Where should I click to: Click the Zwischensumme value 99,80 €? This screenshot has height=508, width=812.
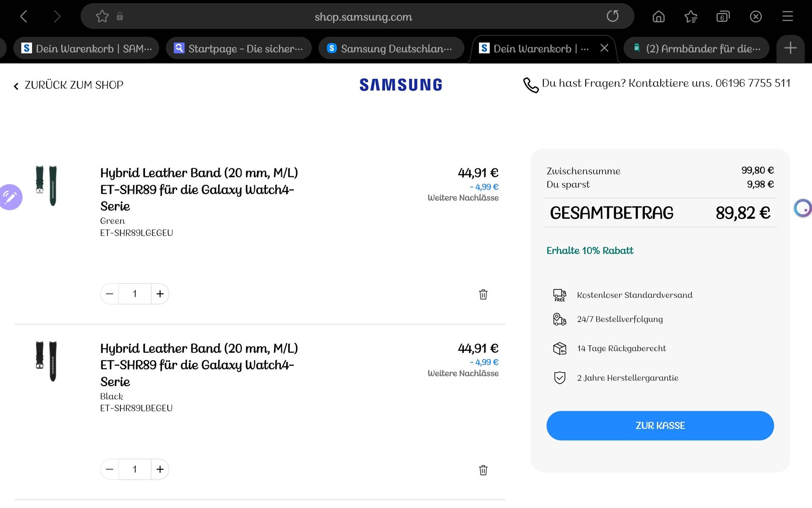tap(757, 170)
